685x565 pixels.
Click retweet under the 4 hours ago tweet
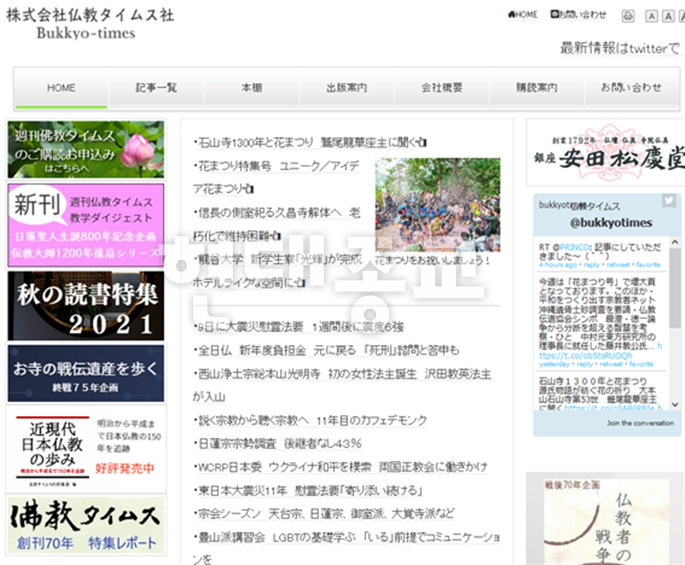coord(618,265)
